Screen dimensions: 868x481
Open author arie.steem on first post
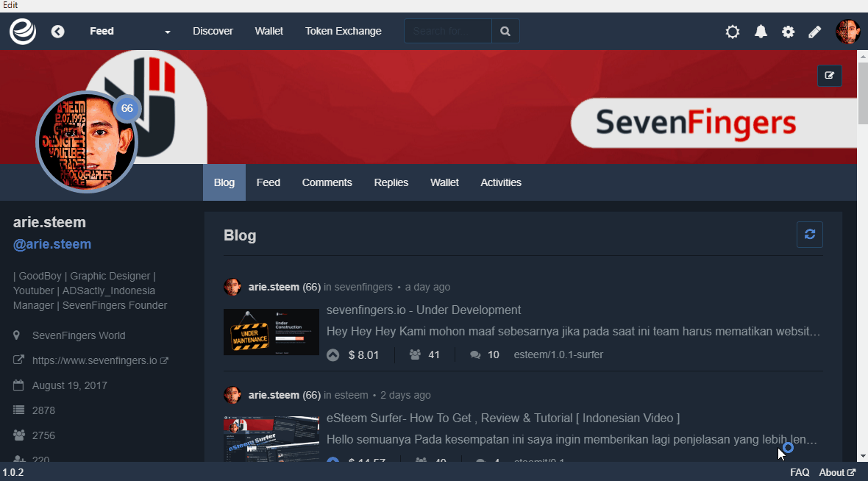274,287
